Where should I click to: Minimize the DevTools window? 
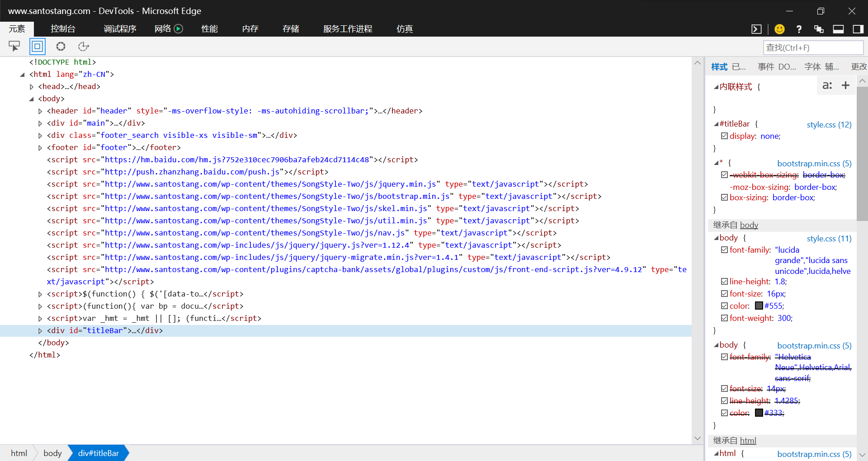[x=790, y=11]
